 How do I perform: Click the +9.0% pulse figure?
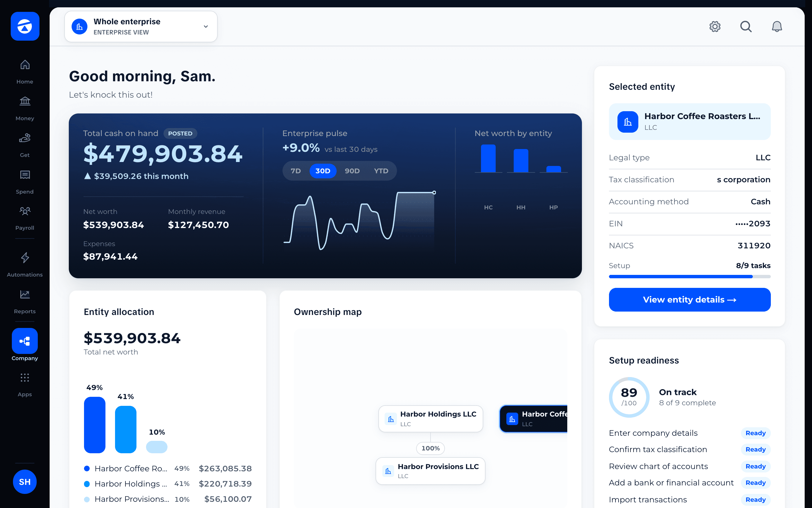click(x=301, y=148)
